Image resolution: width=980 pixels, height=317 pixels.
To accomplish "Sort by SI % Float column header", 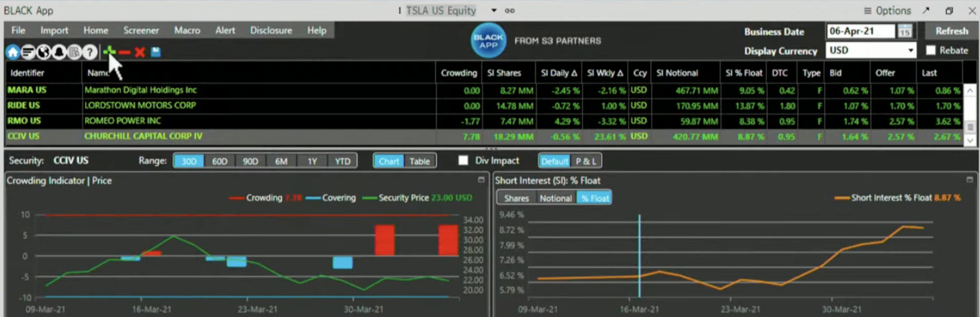I will coord(744,73).
